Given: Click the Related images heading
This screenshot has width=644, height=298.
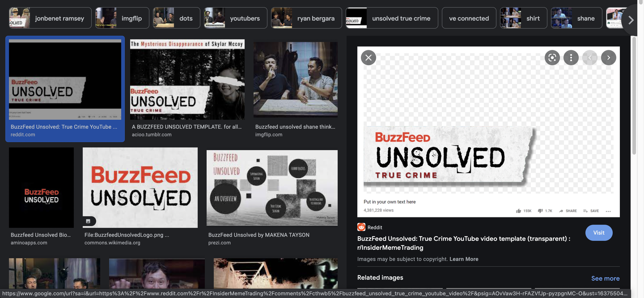Looking at the screenshot, I should pyautogui.click(x=380, y=278).
